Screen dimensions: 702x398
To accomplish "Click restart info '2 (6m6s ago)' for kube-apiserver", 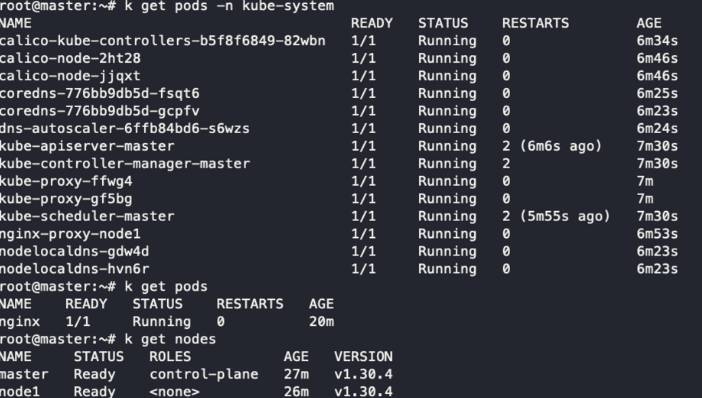I will (x=552, y=146).
